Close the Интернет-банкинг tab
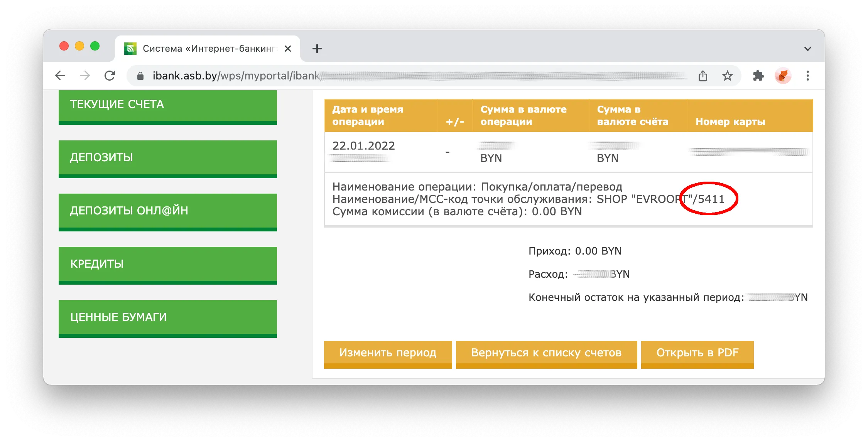The width and height of the screenshot is (868, 442). pyautogui.click(x=288, y=49)
